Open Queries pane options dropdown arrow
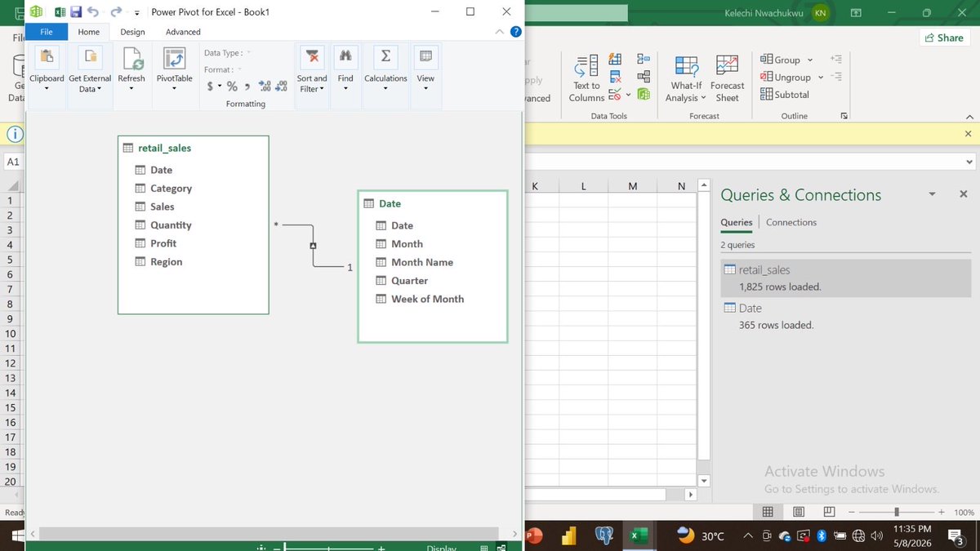This screenshot has height=551, width=980. [x=932, y=194]
